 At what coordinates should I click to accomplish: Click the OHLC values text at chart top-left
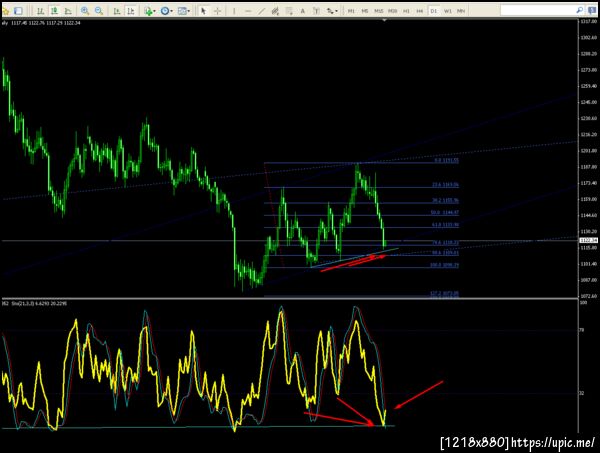click(46, 23)
